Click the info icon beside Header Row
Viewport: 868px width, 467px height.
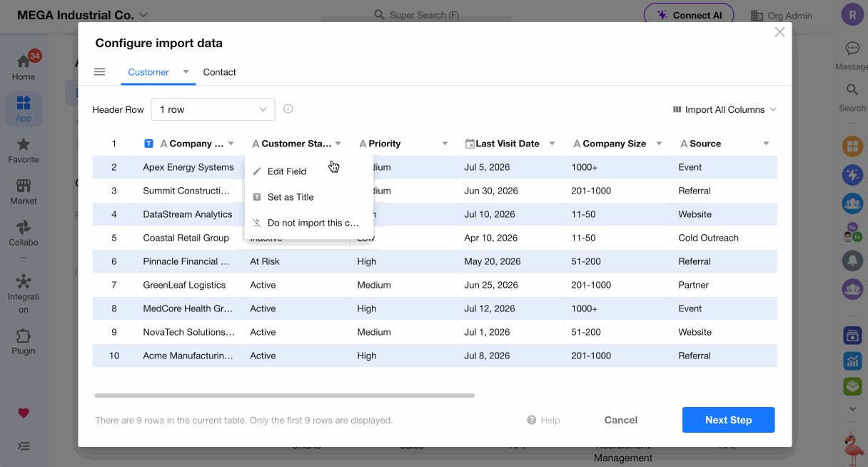pyautogui.click(x=288, y=109)
